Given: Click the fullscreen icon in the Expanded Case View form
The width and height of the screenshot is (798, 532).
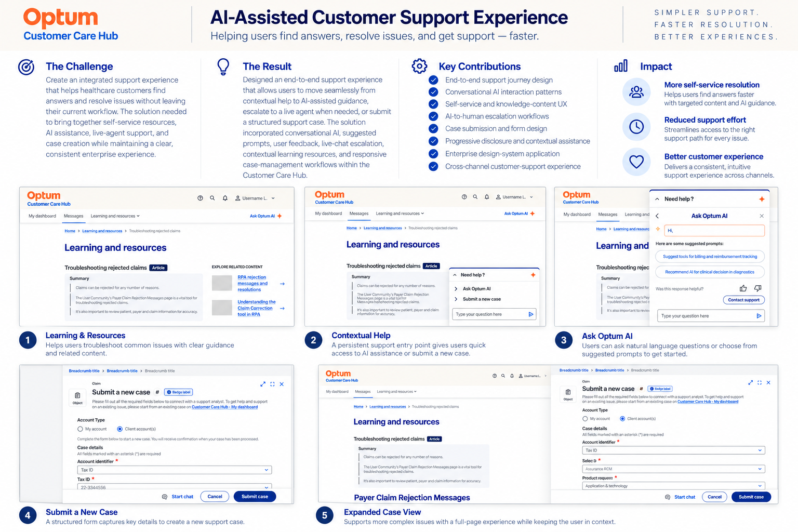Looking at the screenshot, I should click(x=760, y=382).
